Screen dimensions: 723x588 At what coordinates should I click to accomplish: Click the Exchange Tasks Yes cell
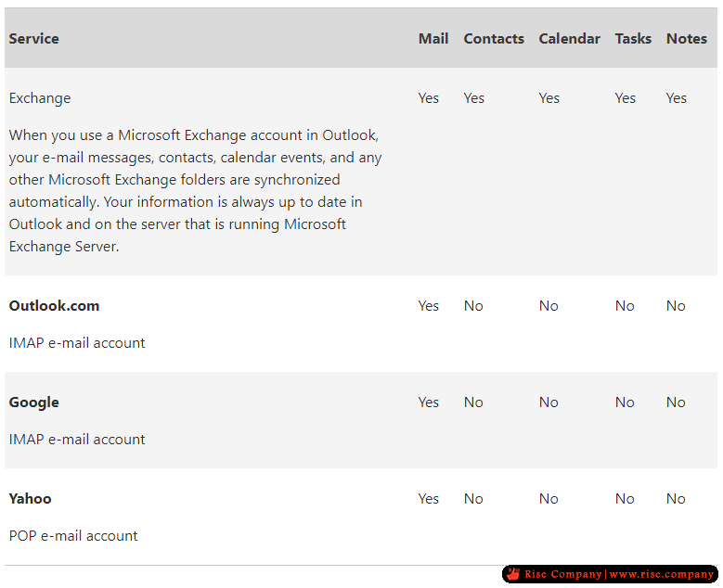coord(625,98)
